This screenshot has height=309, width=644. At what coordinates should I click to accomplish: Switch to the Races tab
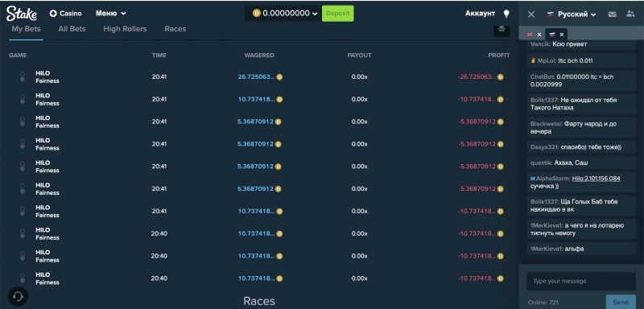click(175, 29)
